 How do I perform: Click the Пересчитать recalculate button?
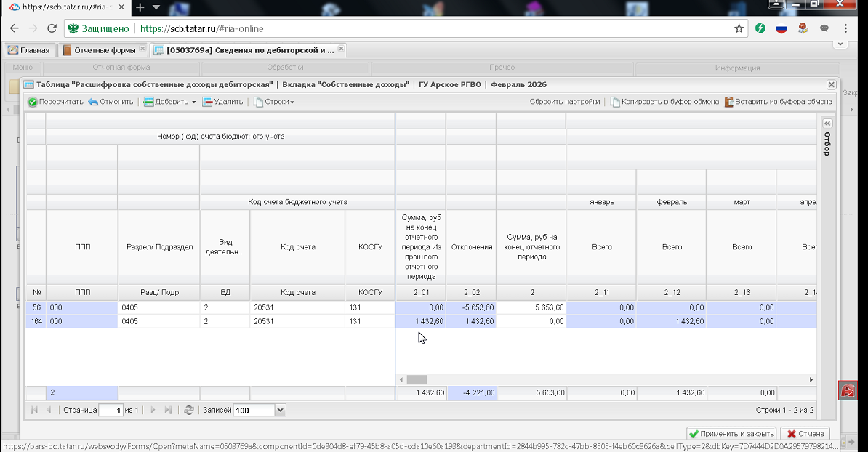tap(55, 102)
